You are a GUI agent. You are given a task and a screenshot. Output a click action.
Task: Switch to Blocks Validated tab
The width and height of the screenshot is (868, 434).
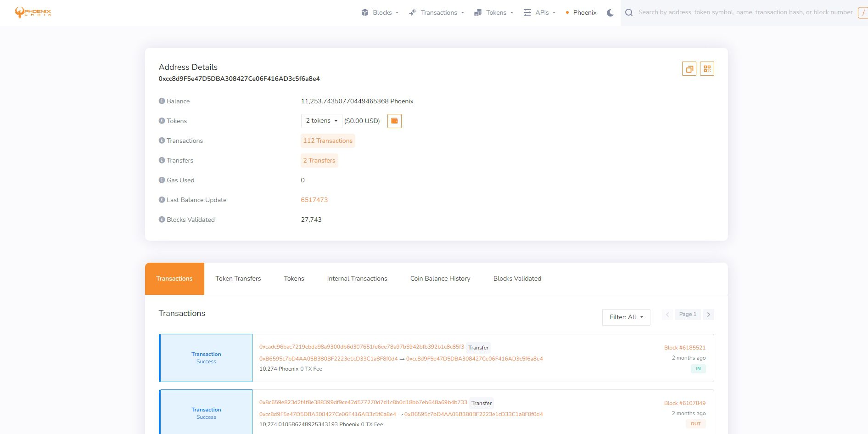517,279
